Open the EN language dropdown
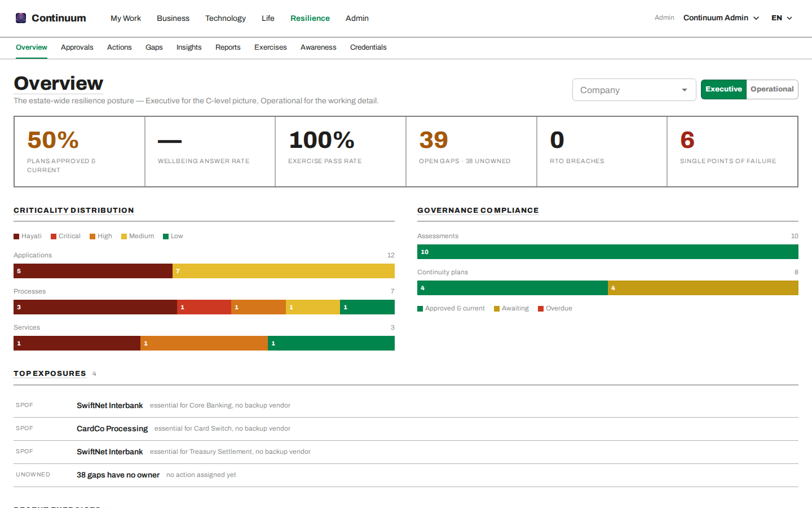The image size is (812, 508). [782, 18]
